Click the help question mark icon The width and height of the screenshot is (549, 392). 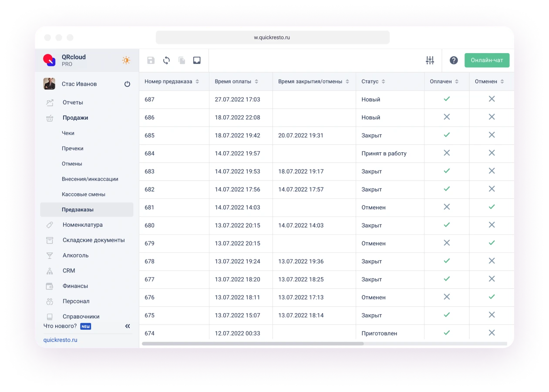[x=454, y=60]
